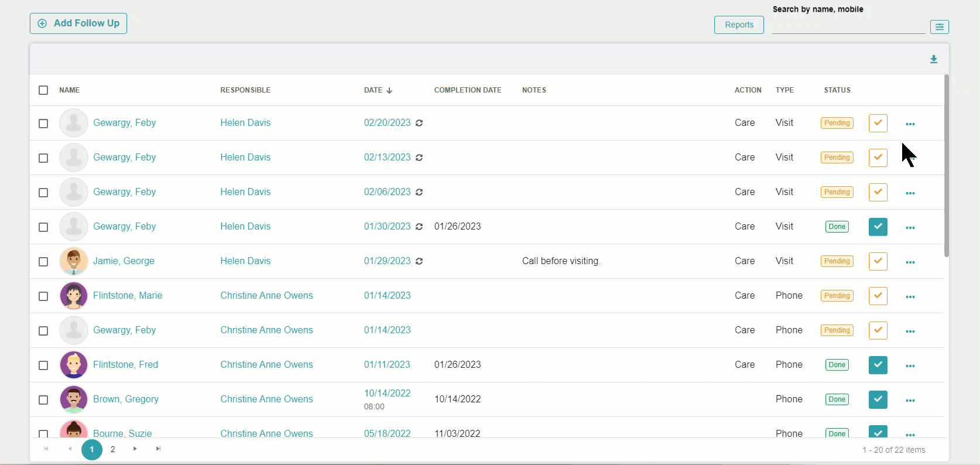This screenshot has height=465, width=980.
Task: Open the search filter options icon
Action: point(939,27)
